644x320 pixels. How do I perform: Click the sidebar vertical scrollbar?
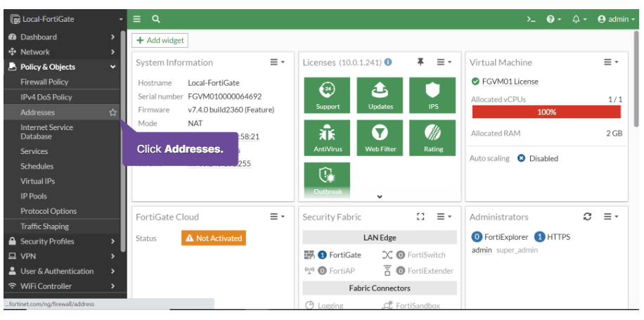[123, 142]
